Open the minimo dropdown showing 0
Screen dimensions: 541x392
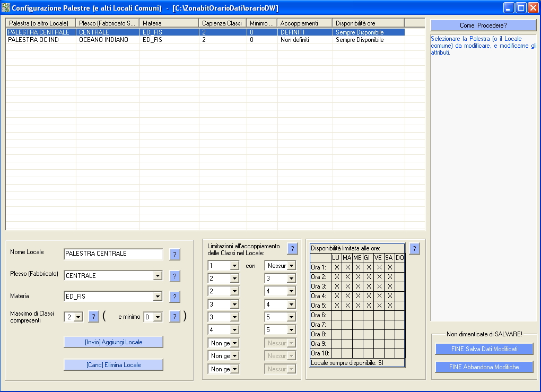(x=158, y=317)
